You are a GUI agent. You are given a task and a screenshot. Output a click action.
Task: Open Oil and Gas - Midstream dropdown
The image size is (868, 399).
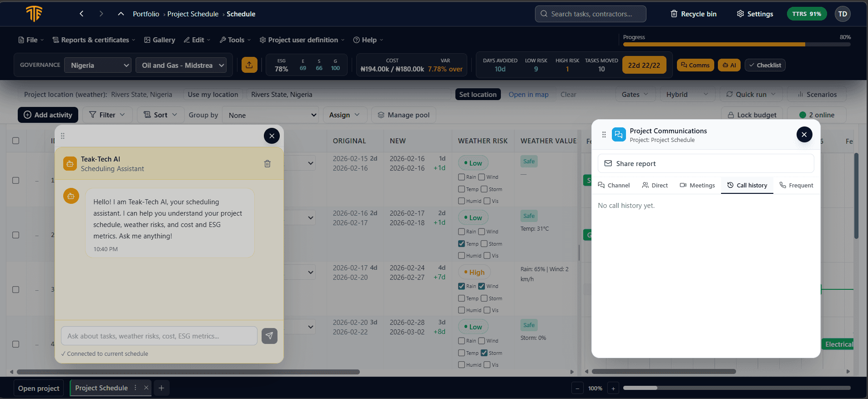click(181, 65)
